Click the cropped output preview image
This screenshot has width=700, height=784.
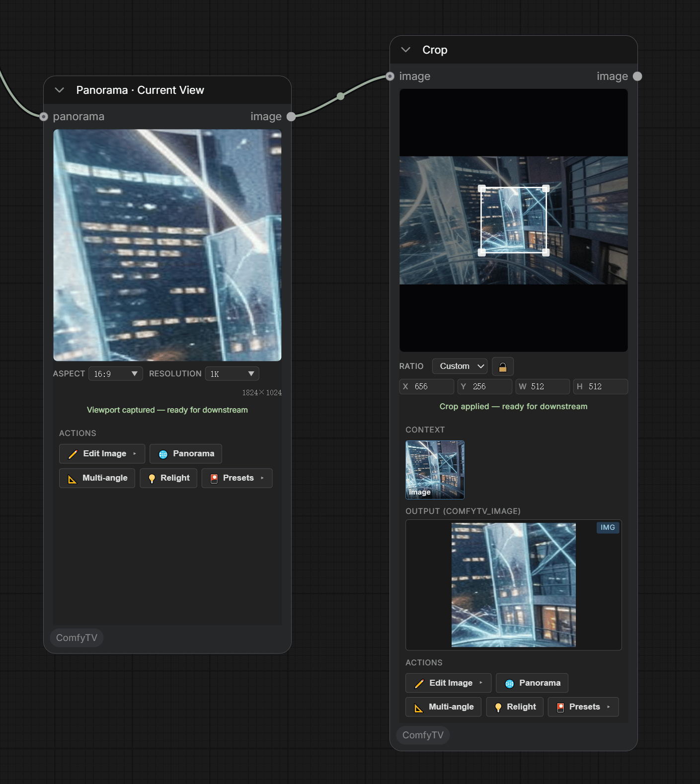coord(514,585)
